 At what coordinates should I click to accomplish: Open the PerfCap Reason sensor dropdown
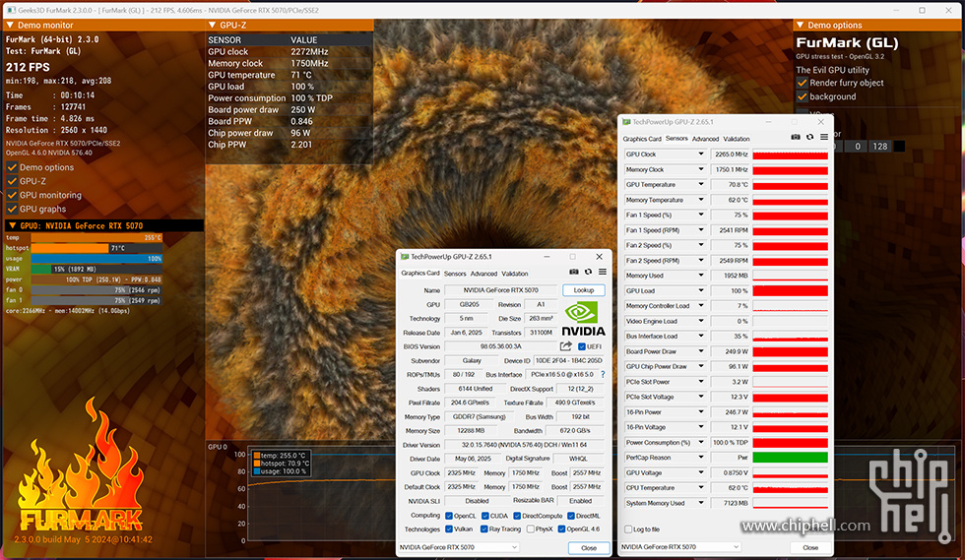(700, 458)
